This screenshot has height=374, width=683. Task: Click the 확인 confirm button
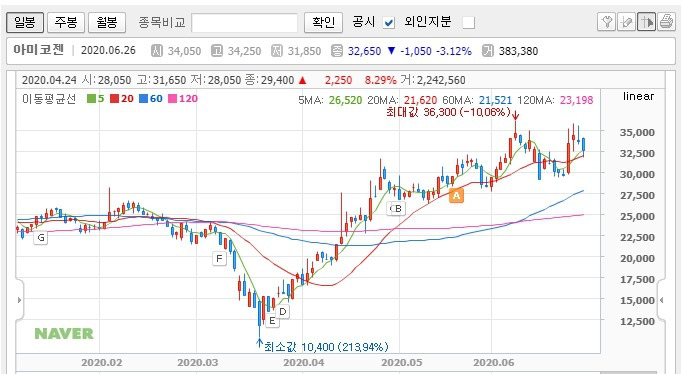coord(323,22)
